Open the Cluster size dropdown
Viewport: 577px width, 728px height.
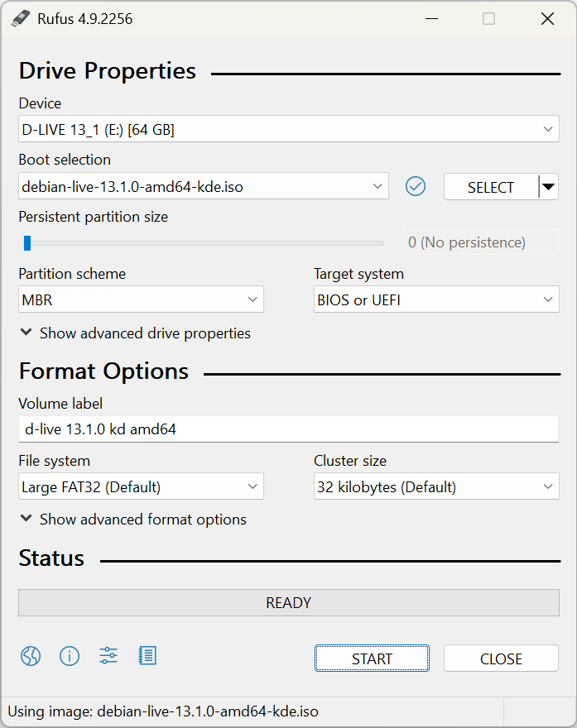pyautogui.click(x=436, y=487)
